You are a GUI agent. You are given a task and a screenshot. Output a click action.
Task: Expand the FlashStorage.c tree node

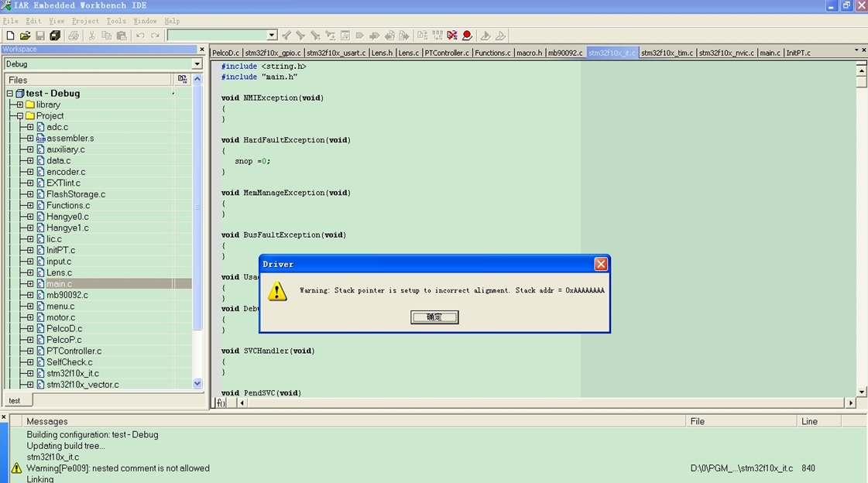pyautogui.click(x=30, y=194)
